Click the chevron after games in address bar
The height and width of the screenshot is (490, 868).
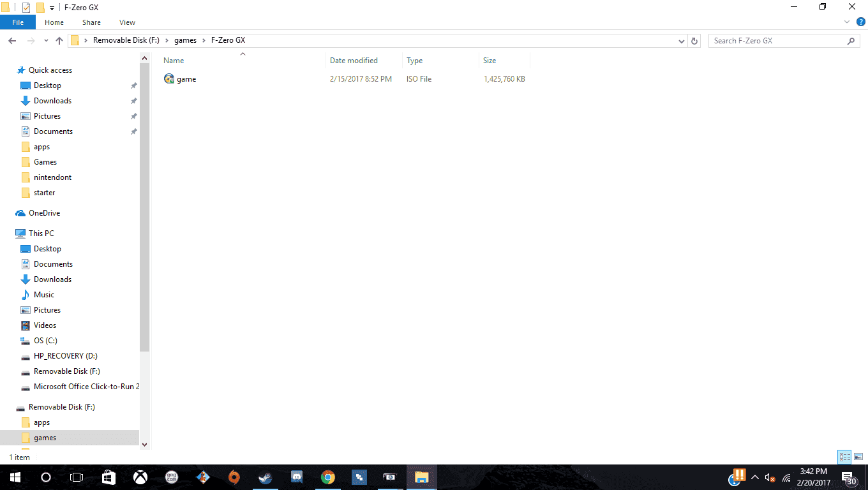[204, 41]
